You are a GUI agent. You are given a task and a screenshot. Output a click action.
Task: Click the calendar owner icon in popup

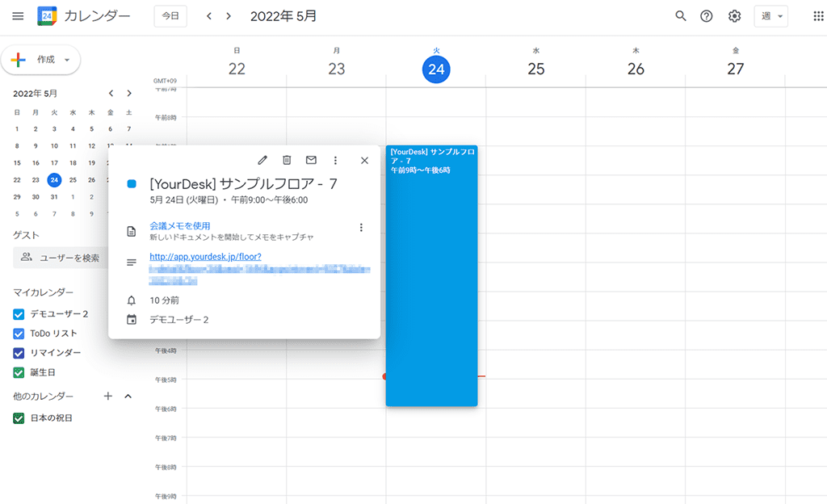[132, 320]
